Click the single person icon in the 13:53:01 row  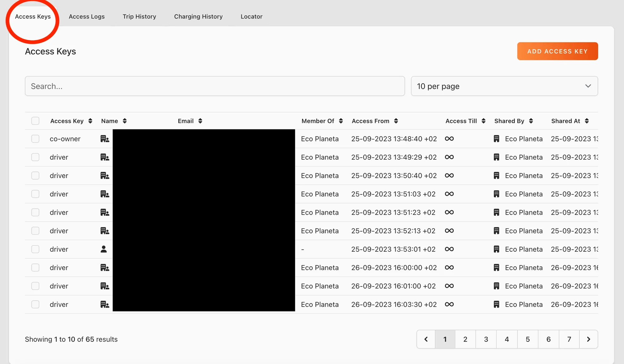pos(104,249)
